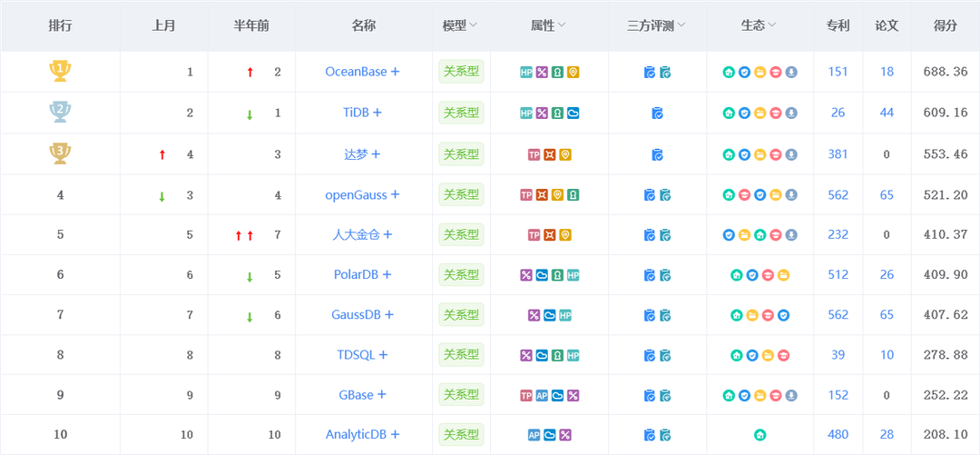Image resolution: width=980 pixels, height=455 pixels.
Task: Click the 关系型 tag in GBase row
Action: (461, 396)
